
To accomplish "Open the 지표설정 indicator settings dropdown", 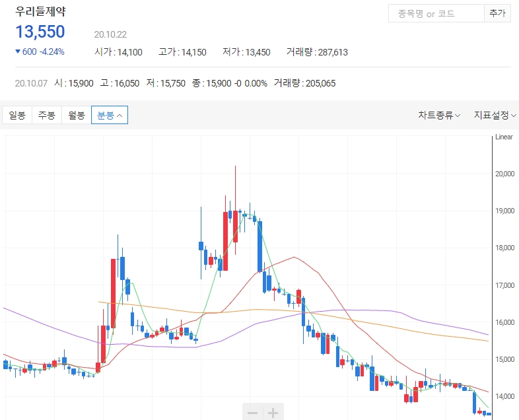I will pyautogui.click(x=495, y=115).
